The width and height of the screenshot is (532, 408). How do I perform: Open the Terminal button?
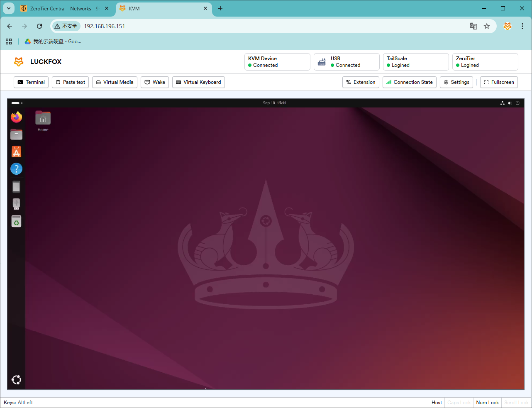31,82
